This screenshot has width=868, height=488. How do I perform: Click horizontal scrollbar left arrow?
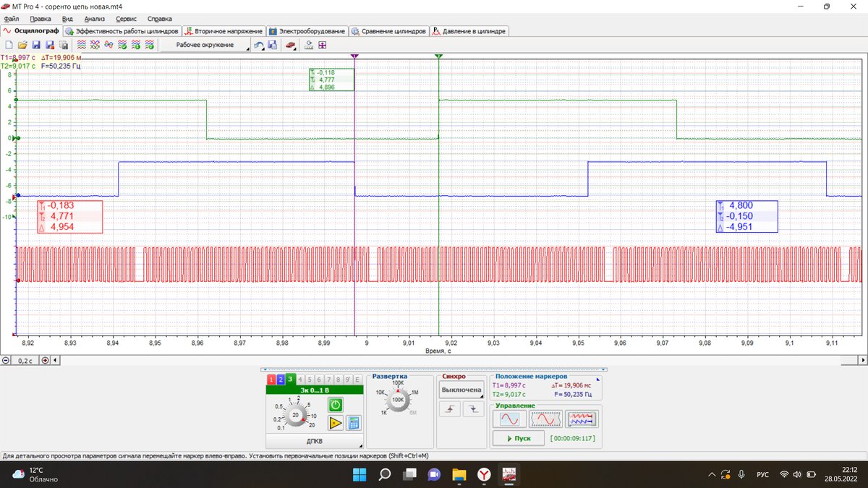(56, 360)
